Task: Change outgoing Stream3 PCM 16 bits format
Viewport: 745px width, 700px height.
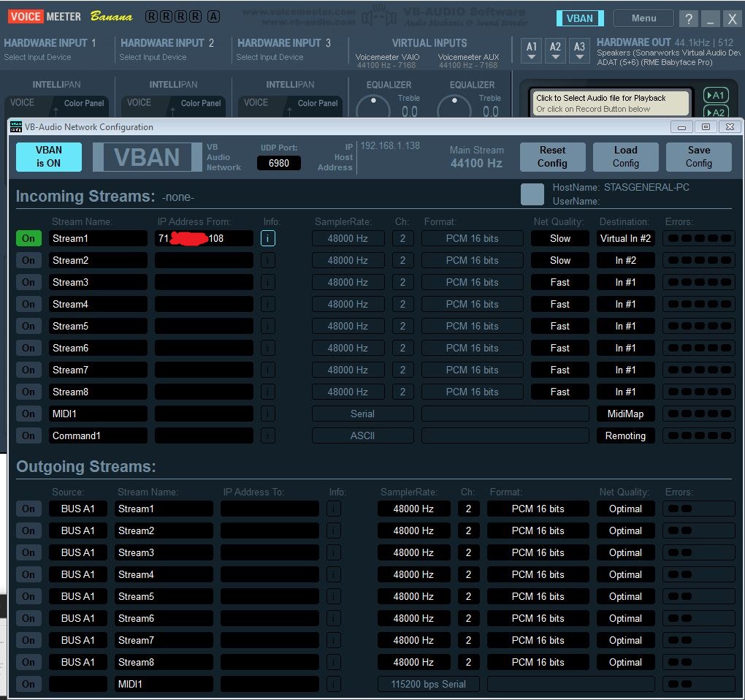Action: 538,552
